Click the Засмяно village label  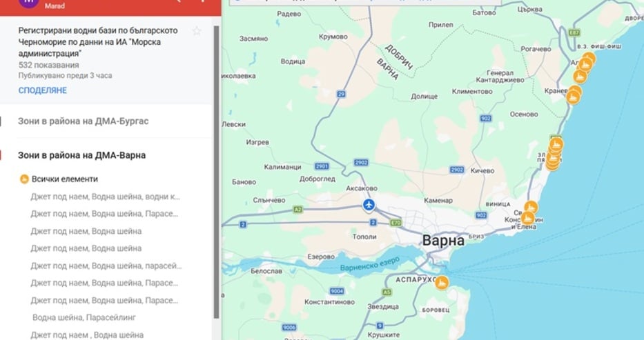pyautogui.click(x=253, y=39)
